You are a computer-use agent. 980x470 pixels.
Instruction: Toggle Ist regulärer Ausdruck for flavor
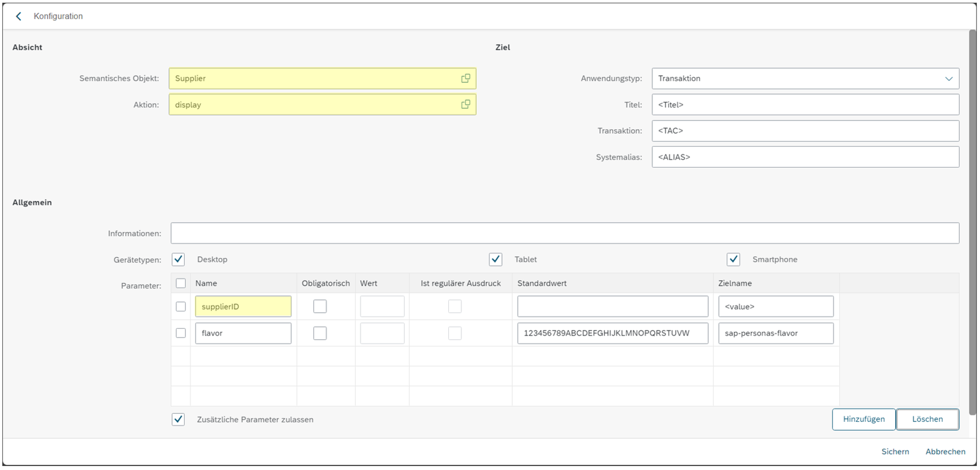(x=455, y=333)
